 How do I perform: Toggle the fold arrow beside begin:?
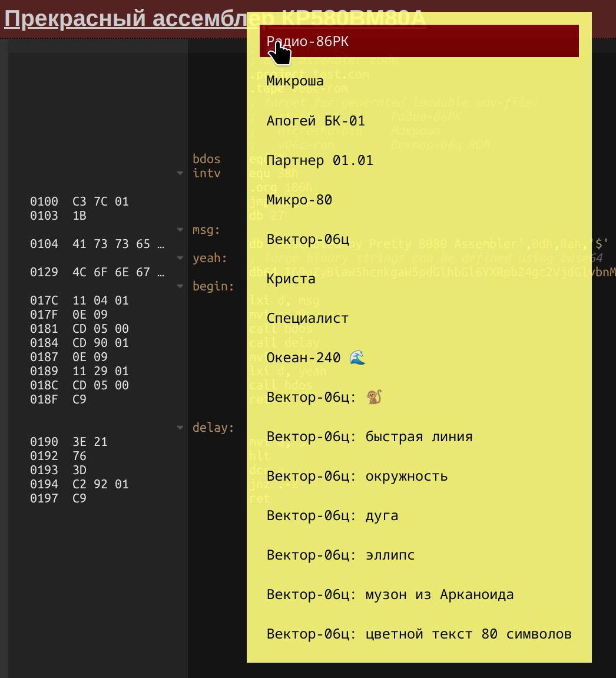(180, 287)
